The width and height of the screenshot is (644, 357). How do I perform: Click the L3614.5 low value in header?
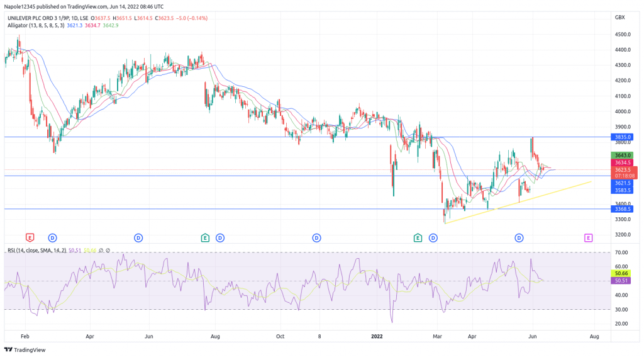[x=143, y=18]
